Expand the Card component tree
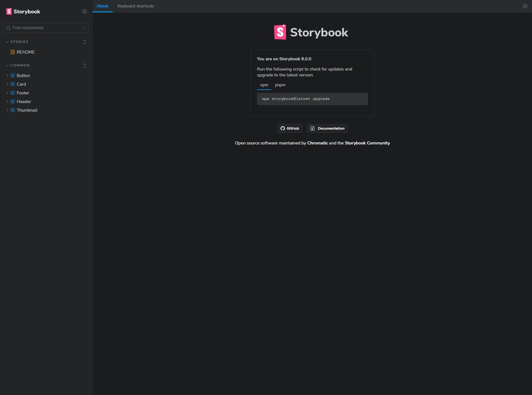Image resolution: width=532 pixels, height=395 pixels. tap(7, 84)
